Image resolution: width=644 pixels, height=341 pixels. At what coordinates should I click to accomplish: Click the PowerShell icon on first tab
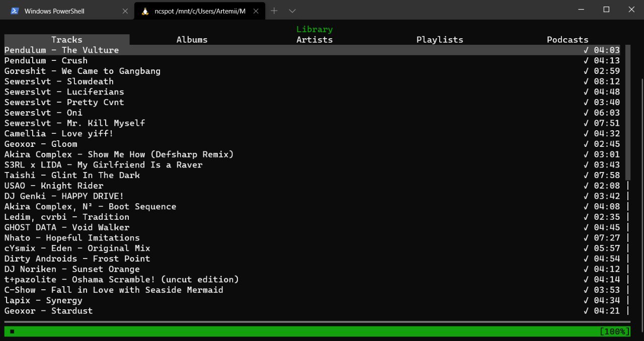point(15,11)
